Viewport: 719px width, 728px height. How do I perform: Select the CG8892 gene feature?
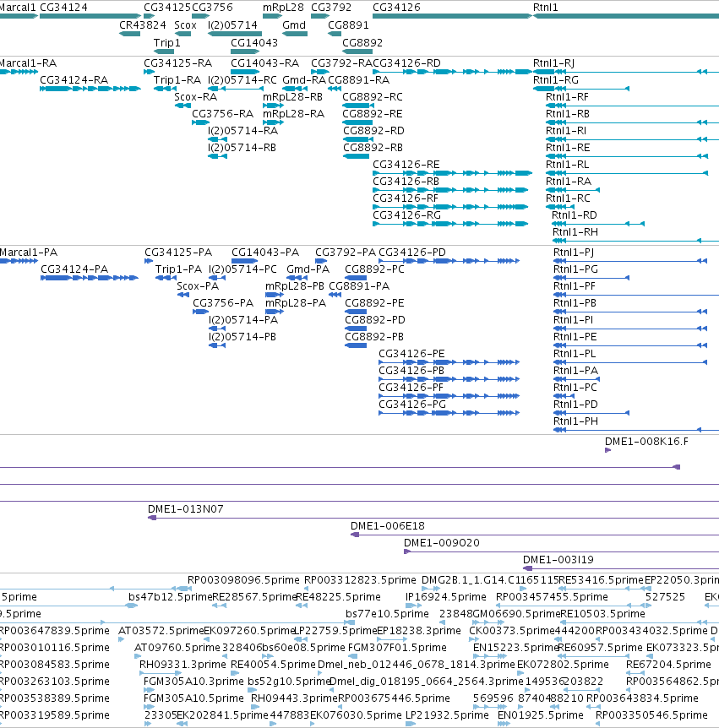click(x=357, y=52)
